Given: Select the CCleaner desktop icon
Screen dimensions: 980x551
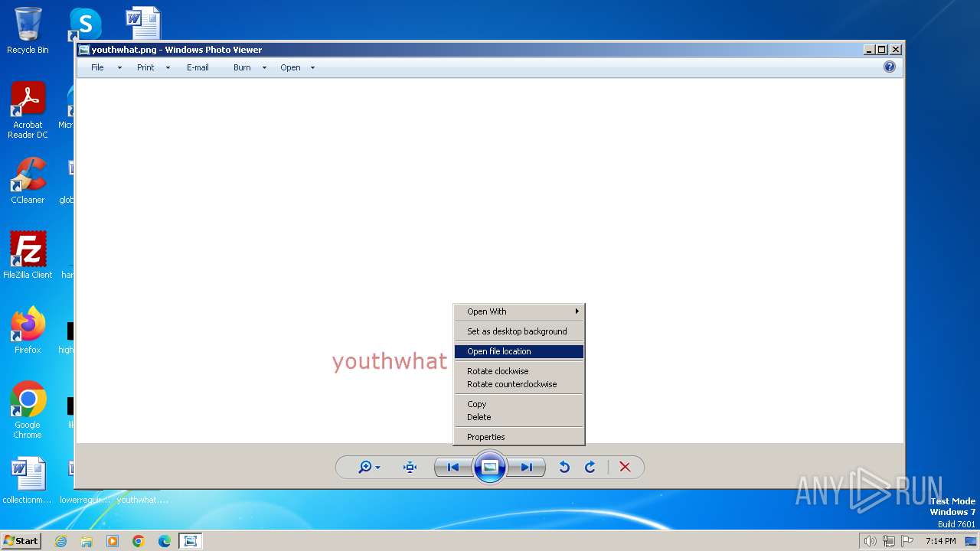Looking at the screenshot, I should (28, 181).
